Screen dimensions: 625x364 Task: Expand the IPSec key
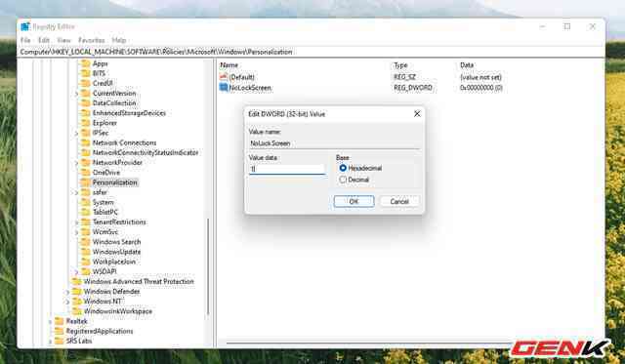click(x=76, y=134)
